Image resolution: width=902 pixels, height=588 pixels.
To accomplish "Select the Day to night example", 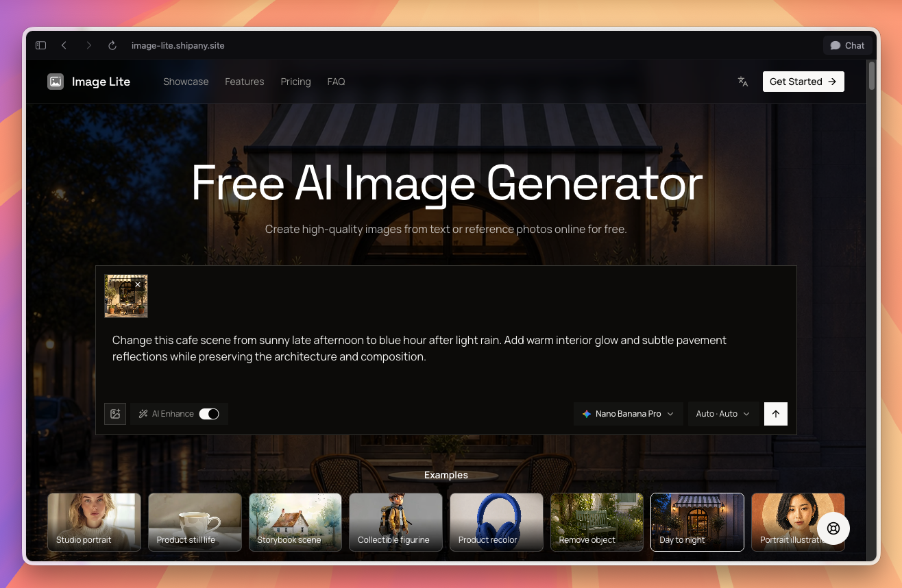I will pos(697,522).
